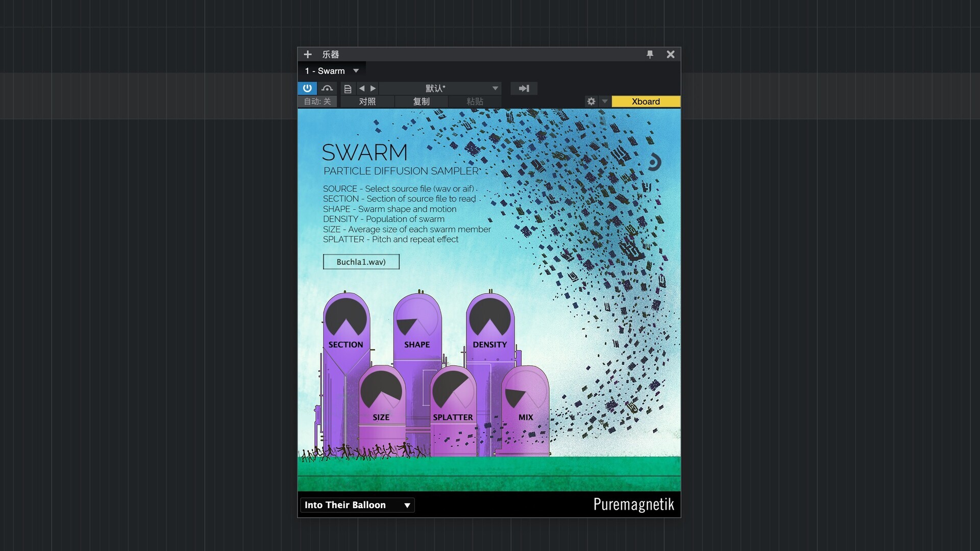Image resolution: width=980 pixels, height=551 pixels.
Task: Open the Into Their Balloon preset dropdown
Action: click(x=357, y=505)
